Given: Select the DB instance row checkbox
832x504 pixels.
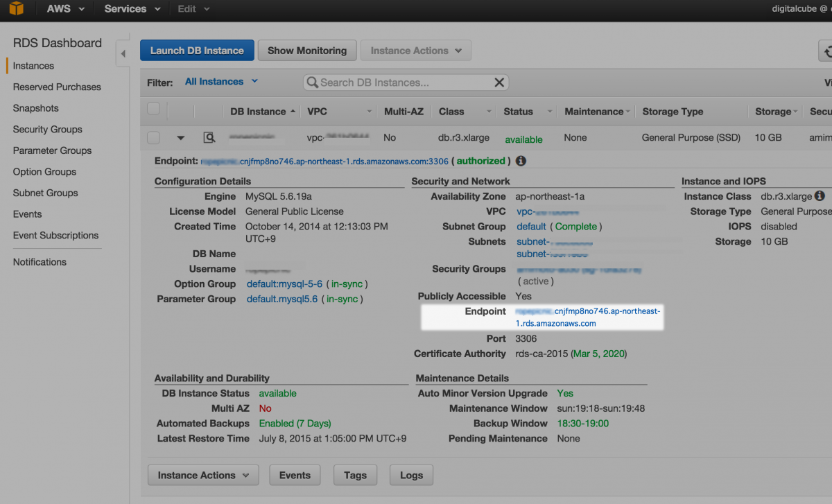Looking at the screenshot, I should [153, 137].
